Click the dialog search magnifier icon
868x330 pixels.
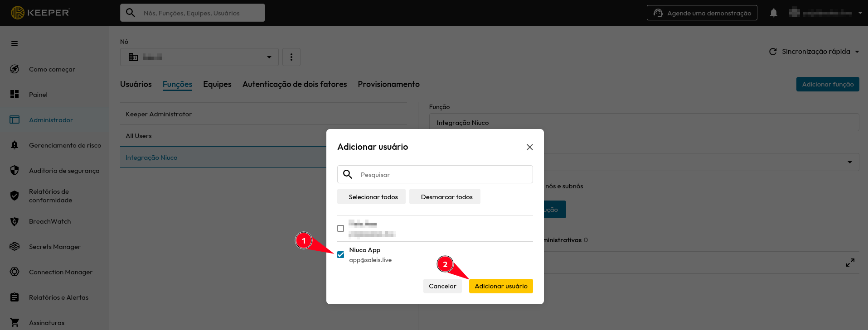pos(348,174)
